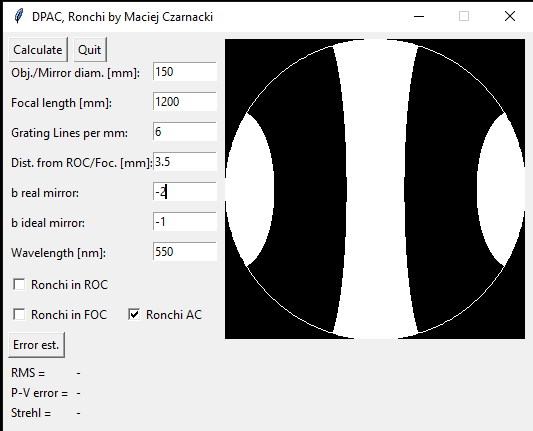Click the 'Dist. from ROC/Foc. [mm]:' label
This screenshot has width=533, height=431.
coord(82,163)
